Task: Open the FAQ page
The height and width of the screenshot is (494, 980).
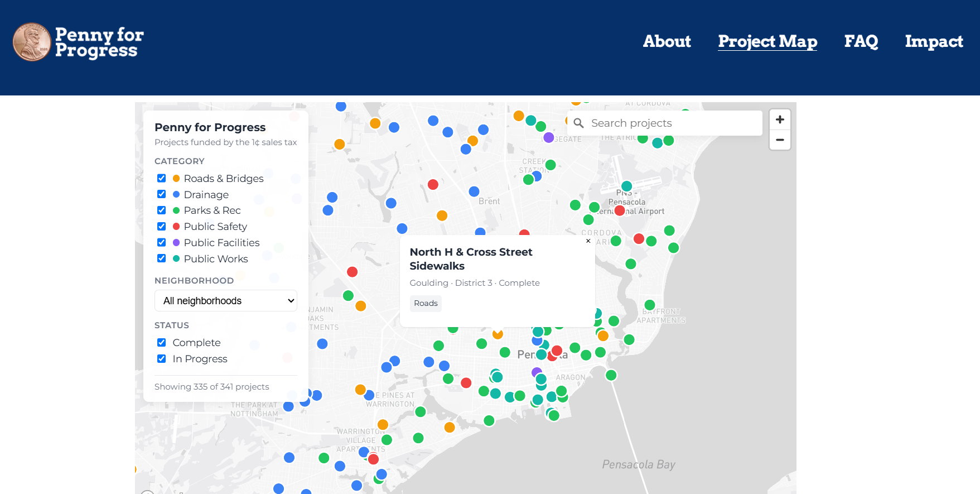Action: (861, 41)
